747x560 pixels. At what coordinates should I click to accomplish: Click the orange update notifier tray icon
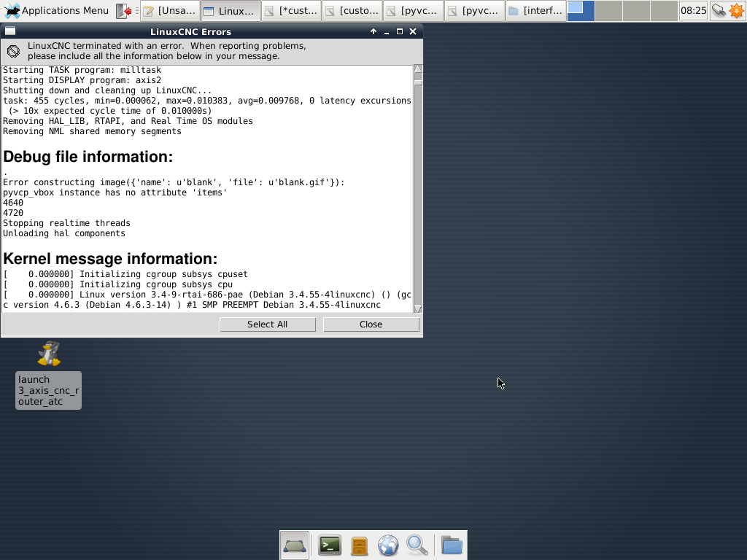tap(737, 10)
